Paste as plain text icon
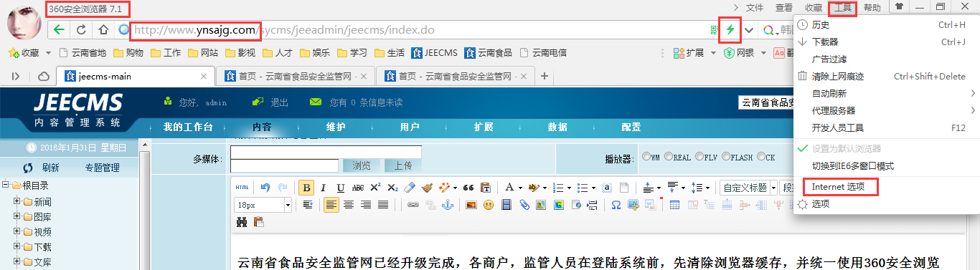Viewport: 980px width, 270px height. pyautogui.click(x=486, y=188)
